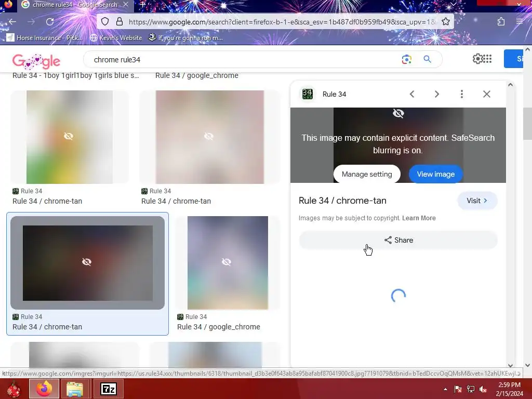
Task: Open the "if you're gonna run m..." bookmark
Action: 185,37
